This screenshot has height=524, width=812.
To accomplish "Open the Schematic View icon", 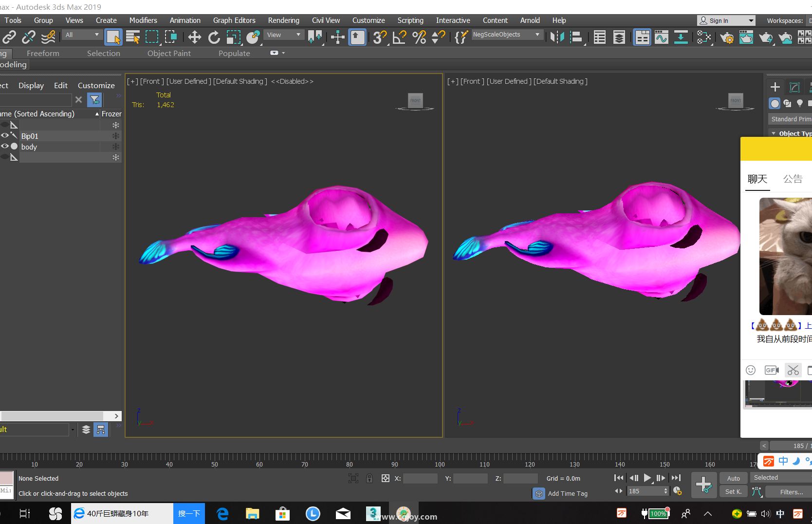I will pos(703,37).
